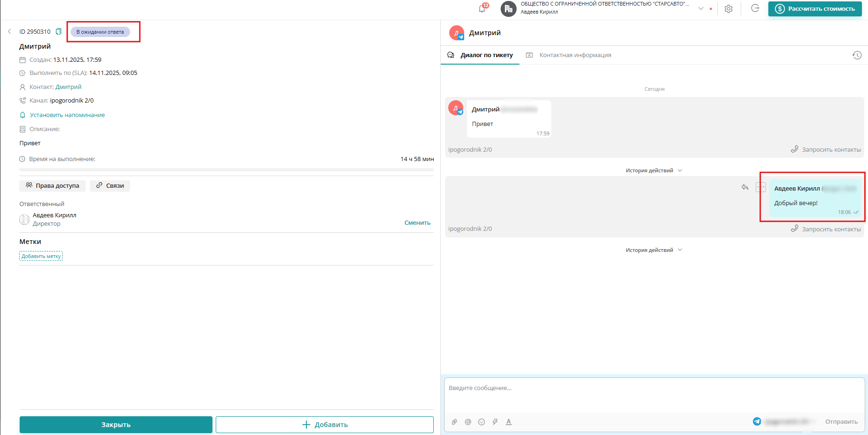The height and width of the screenshot is (435, 868).
Task: Click creation date 13.11.2025, 17:59
Action: 77,59
